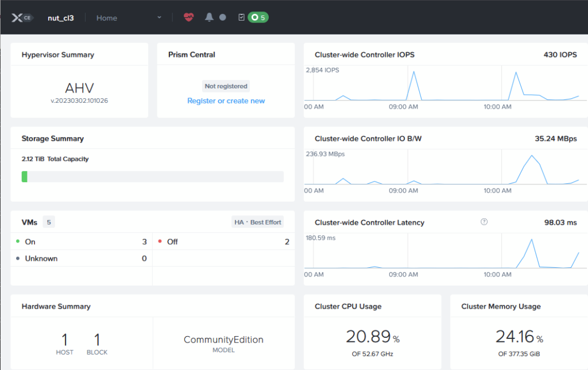Click the Nutanix CE logo icon

[22, 18]
